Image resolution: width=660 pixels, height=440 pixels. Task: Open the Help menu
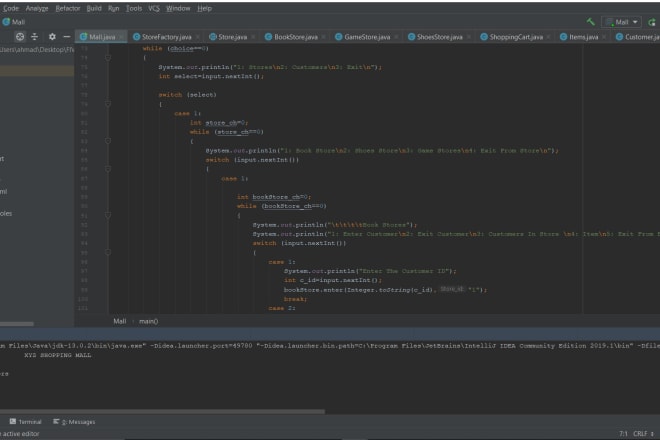(205, 8)
